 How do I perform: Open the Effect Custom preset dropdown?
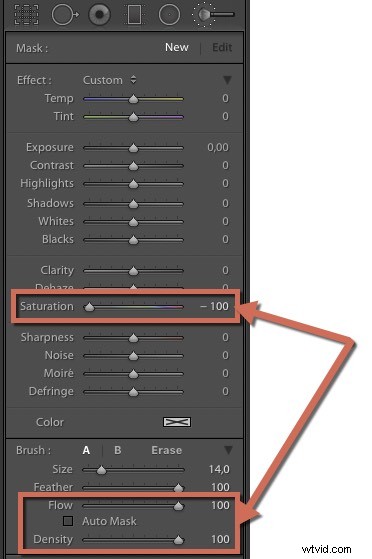pyautogui.click(x=109, y=80)
